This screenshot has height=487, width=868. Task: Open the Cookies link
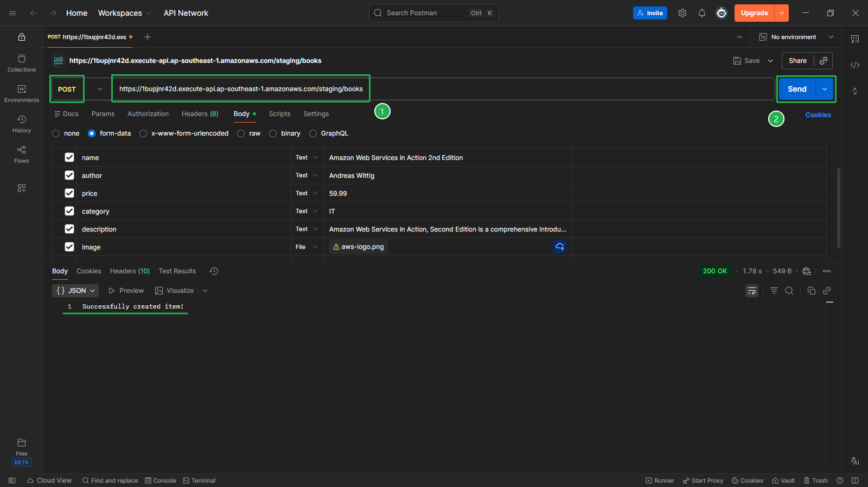pyautogui.click(x=818, y=115)
